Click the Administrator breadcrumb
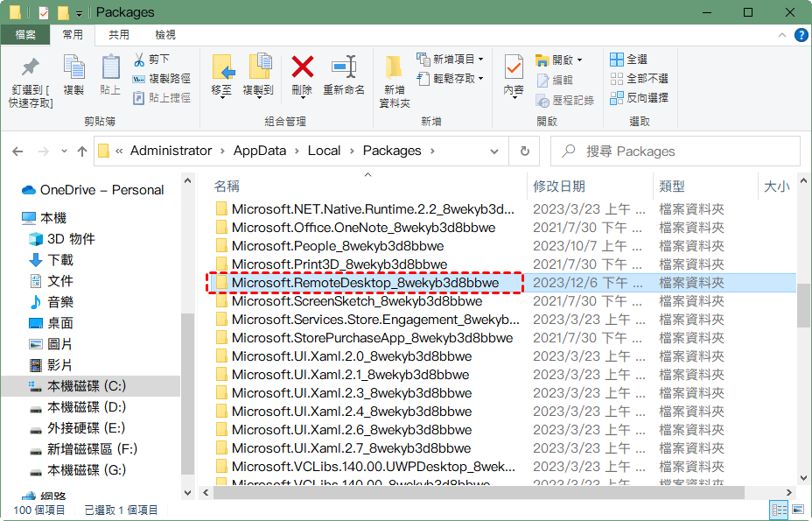This screenshot has width=812, height=521. click(x=171, y=151)
